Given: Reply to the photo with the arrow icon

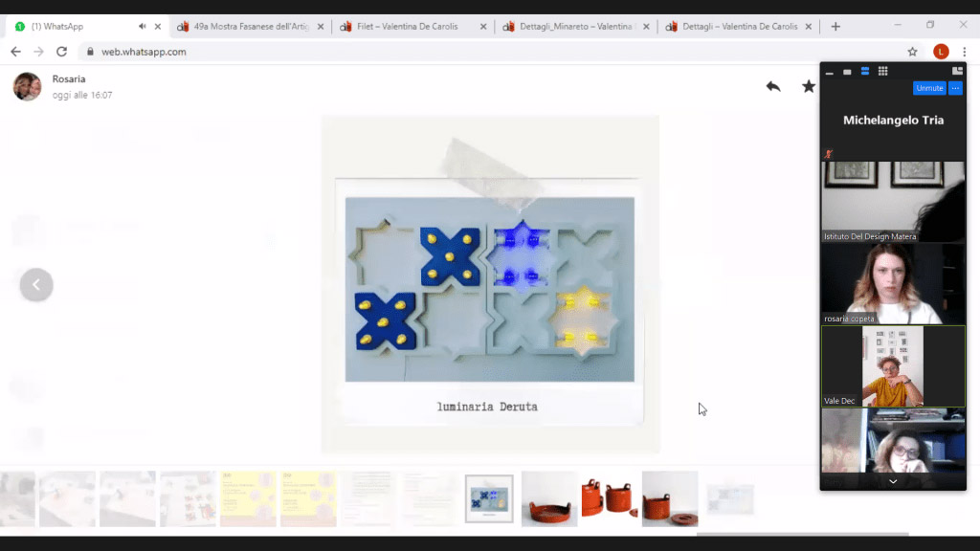Looking at the screenshot, I should (x=773, y=86).
